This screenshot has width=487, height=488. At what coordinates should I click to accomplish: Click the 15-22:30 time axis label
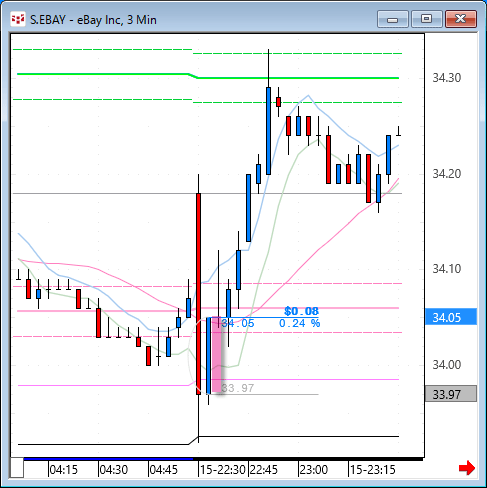tap(222, 470)
